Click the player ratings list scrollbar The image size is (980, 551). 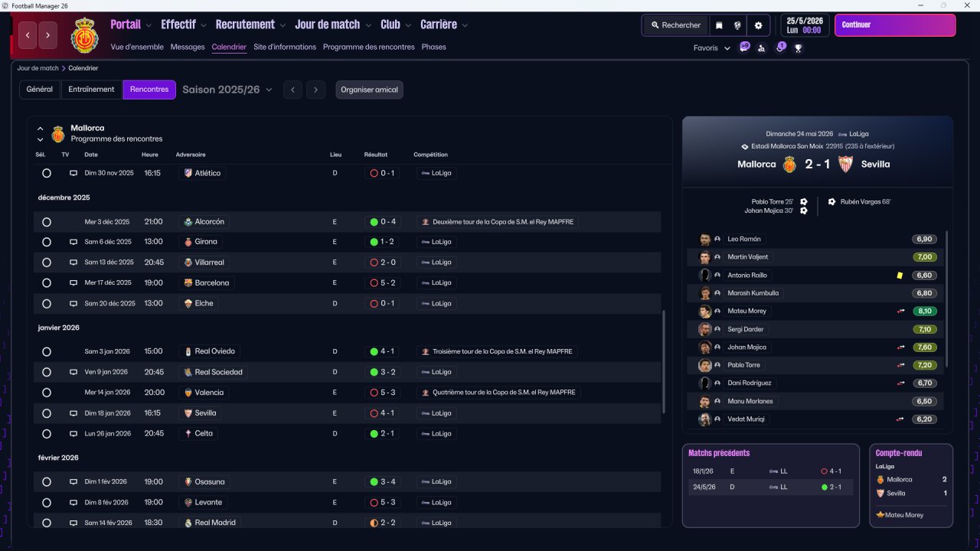(x=947, y=298)
